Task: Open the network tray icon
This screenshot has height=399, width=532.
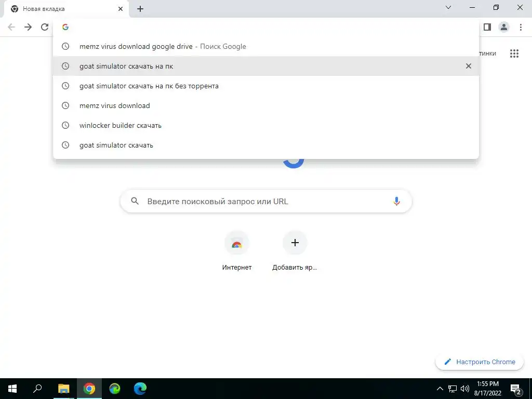Action: [453, 389]
